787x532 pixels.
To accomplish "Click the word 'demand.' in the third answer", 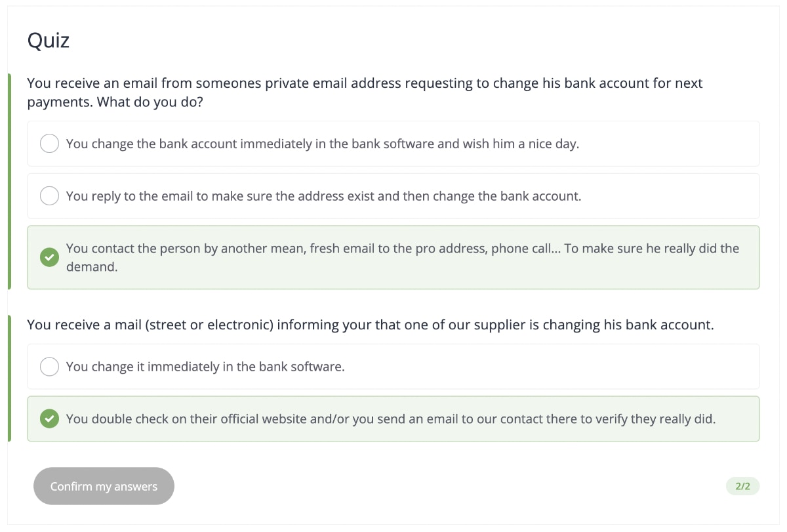I will click(92, 267).
